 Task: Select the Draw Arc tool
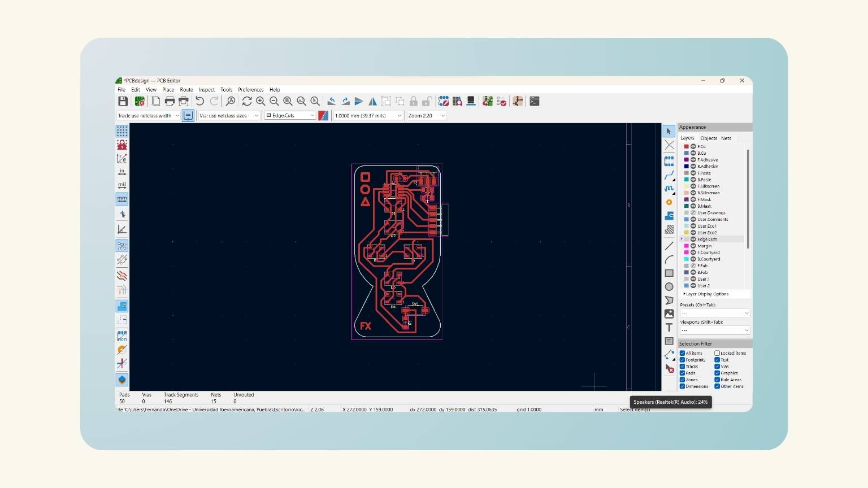coord(669,259)
